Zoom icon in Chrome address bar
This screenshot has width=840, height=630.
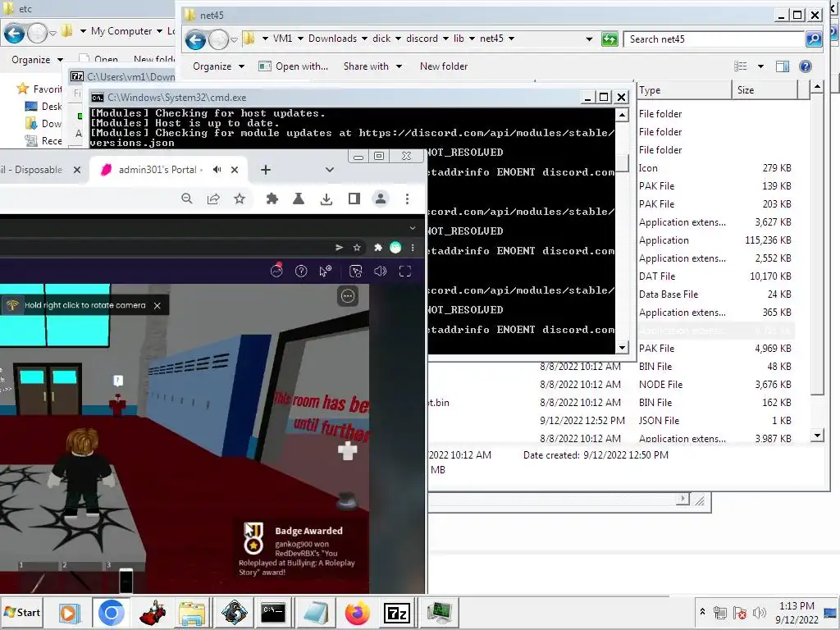click(186, 199)
